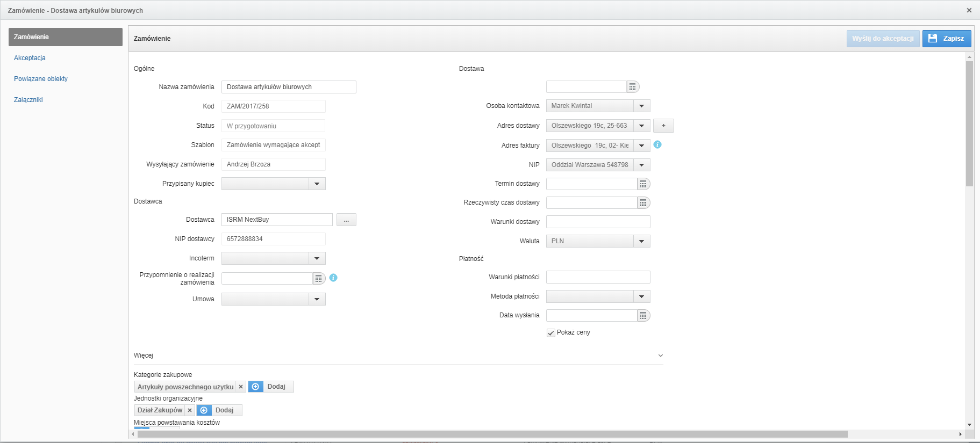Remove Dział Zakupów unit tag

pos(190,410)
